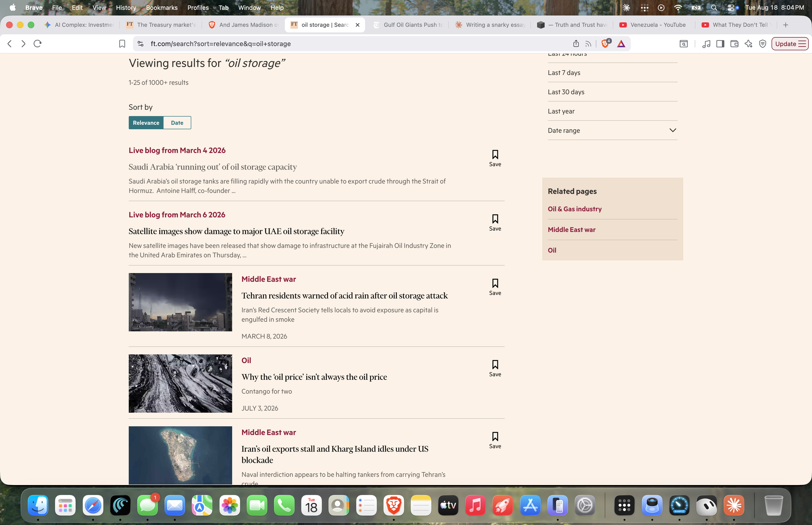The height and width of the screenshot is (525, 812).
Task: Click the browser forward arrow
Action: tap(23, 44)
